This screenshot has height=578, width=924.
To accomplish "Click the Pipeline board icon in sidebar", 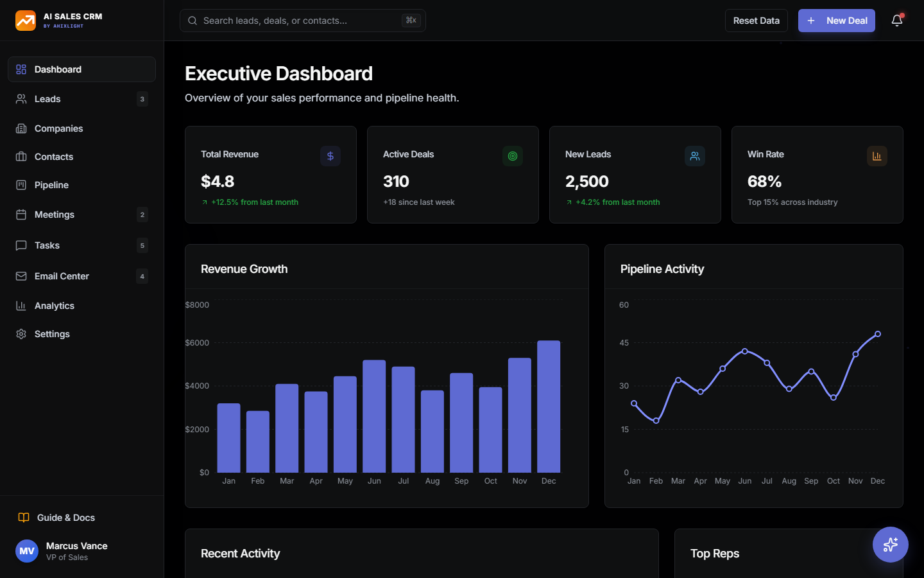I will tap(21, 185).
